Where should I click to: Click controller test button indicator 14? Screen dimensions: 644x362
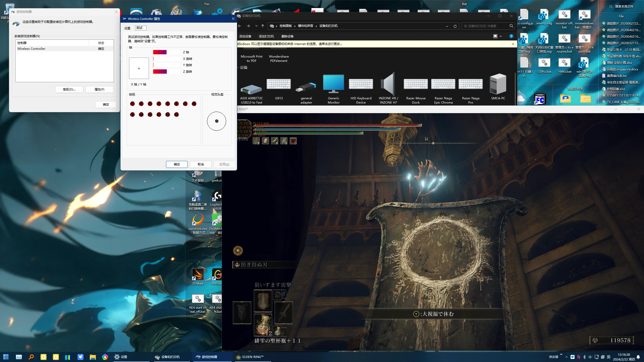coord(176,115)
